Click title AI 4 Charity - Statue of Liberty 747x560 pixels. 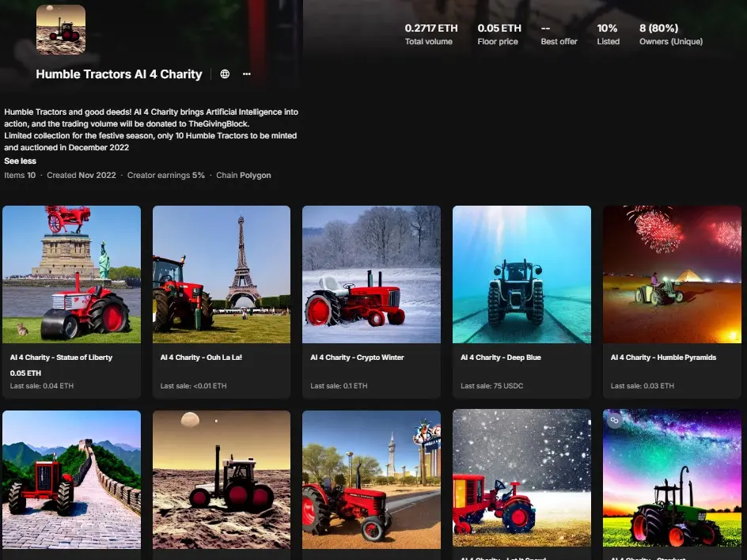[x=61, y=358]
